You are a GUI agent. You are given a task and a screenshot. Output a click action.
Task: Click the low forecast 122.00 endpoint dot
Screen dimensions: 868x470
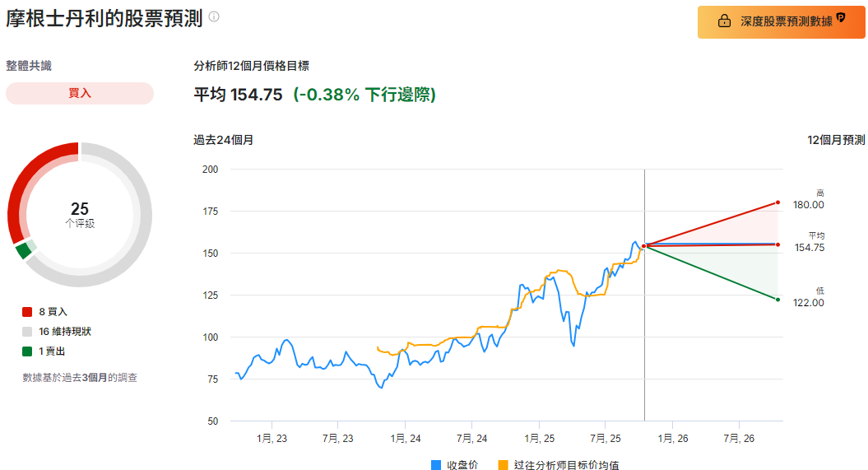click(x=777, y=300)
